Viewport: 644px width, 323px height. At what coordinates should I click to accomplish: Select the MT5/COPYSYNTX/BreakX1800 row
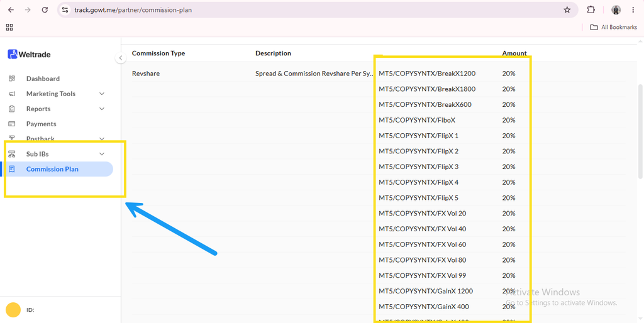click(427, 89)
